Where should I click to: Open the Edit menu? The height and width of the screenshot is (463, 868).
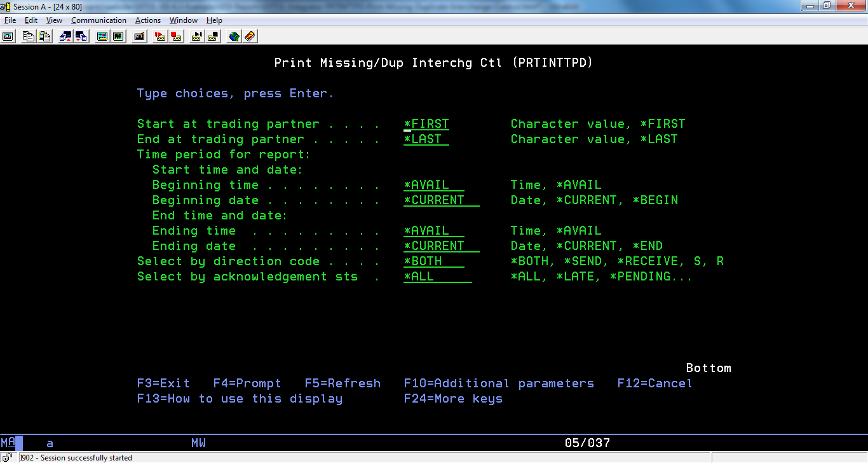click(x=31, y=20)
